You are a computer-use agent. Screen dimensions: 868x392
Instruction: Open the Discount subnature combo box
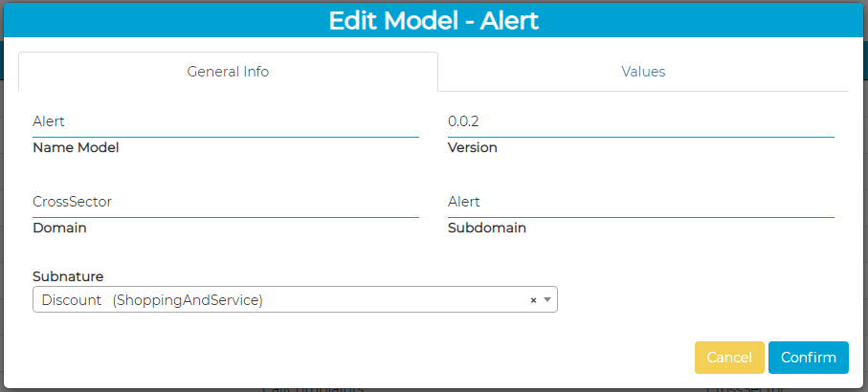[278, 300]
